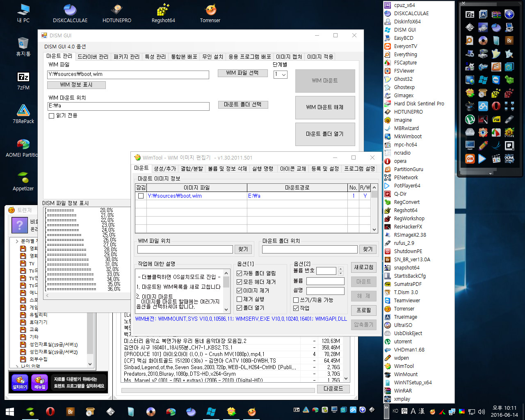Click the 볼륨 번호 spinner arrows

pyautogui.click(x=340, y=271)
